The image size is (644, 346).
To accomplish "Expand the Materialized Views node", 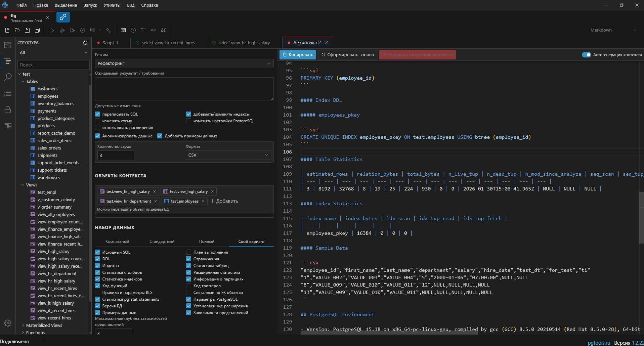I will pyautogui.click(x=23, y=326).
